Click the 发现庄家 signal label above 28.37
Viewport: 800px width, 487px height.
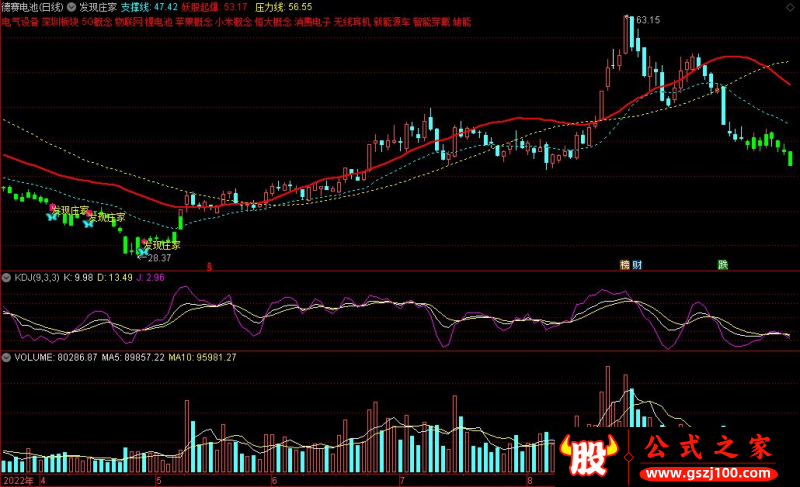click(162, 245)
